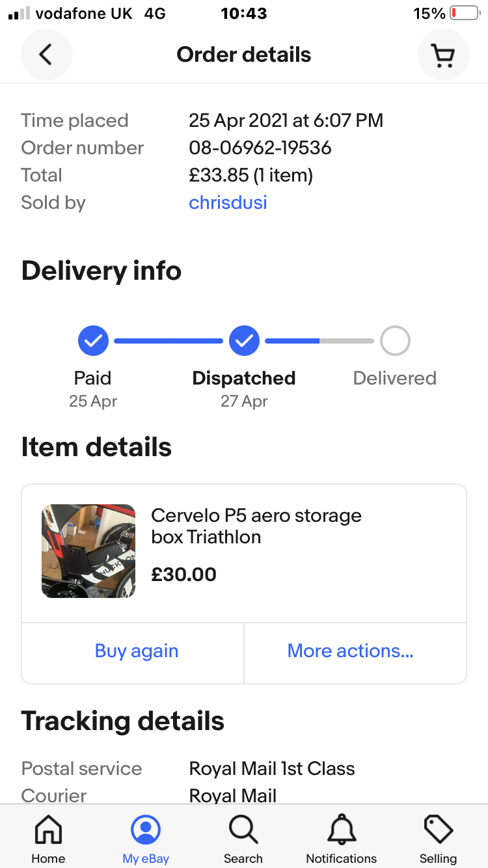Open the shopping cart

[443, 55]
